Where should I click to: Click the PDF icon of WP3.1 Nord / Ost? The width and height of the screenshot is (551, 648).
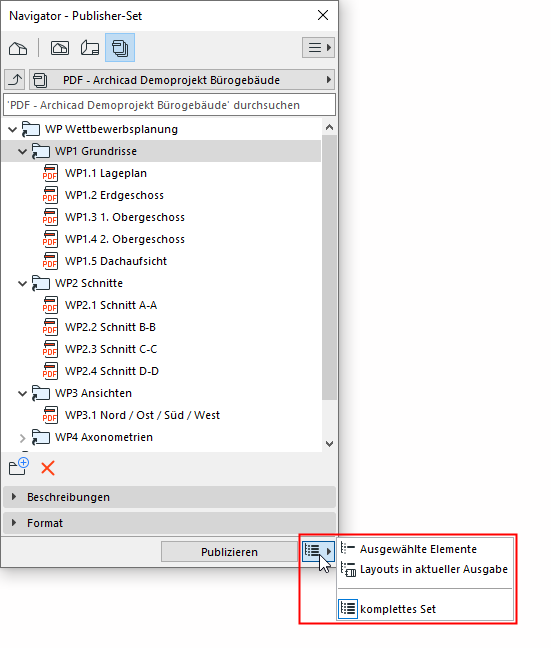(x=50, y=415)
